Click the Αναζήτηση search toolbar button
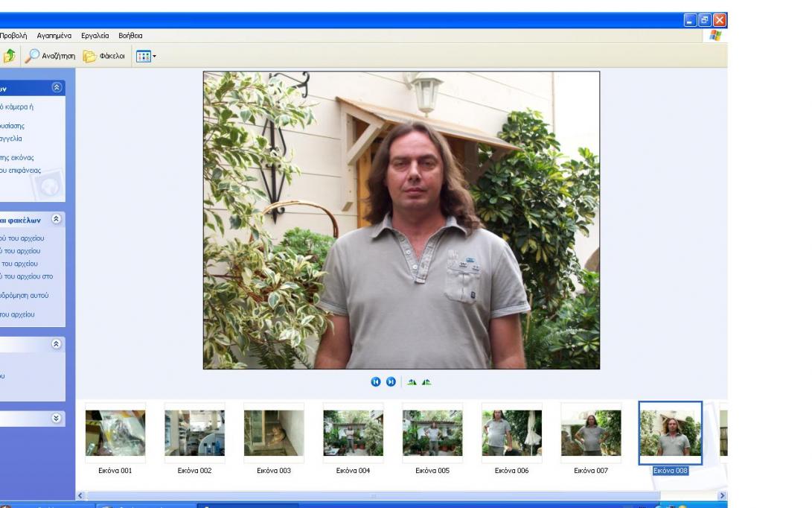This screenshot has width=812, height=508. click(50, 56)
